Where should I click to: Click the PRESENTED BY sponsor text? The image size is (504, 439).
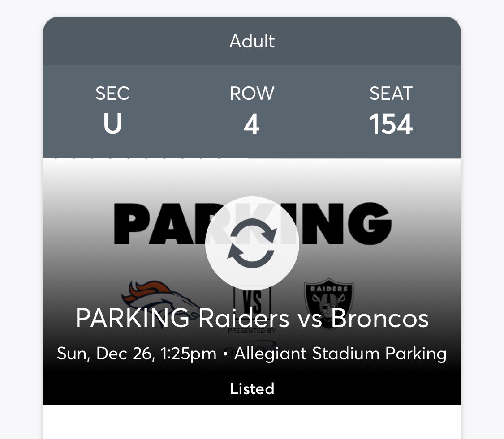[x=252, y=331]
